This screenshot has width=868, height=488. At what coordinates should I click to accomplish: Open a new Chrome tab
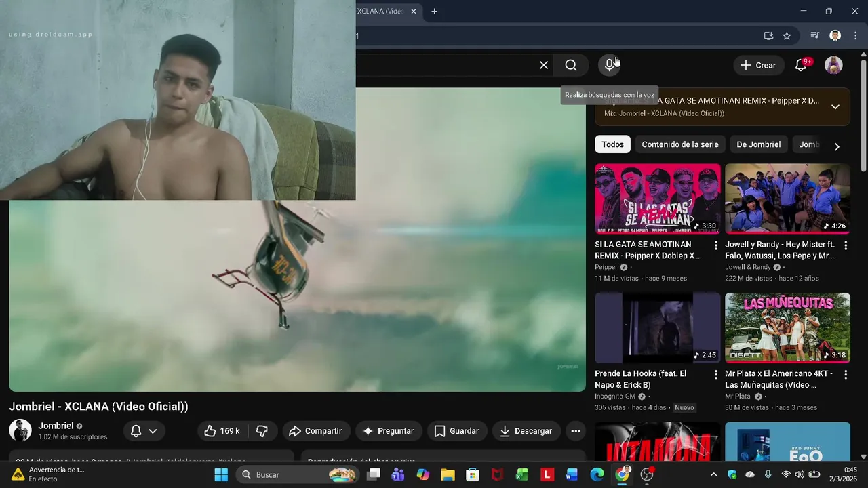tap(434, 11)
